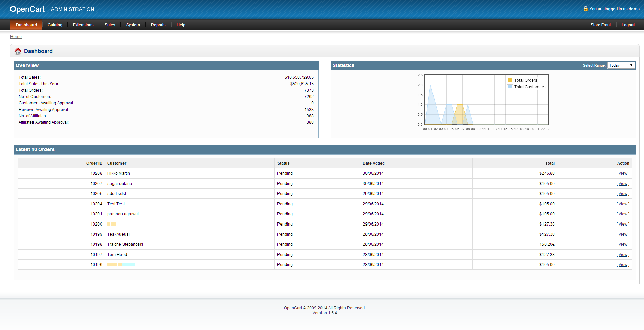Click Reviews Awaiting Approval value 1533
The height and width of the screenshot is (330, 644).
(x=309, y=110)
